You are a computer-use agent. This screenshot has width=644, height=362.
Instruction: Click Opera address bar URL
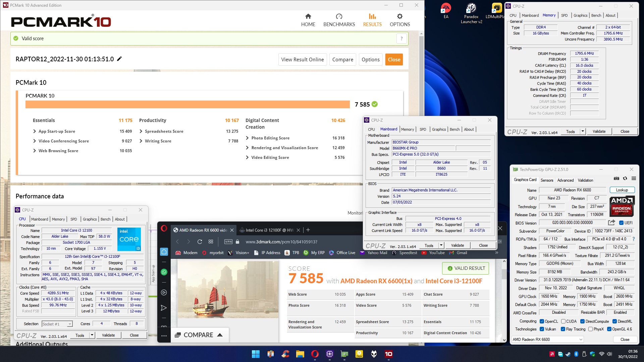tap(281, 242)
